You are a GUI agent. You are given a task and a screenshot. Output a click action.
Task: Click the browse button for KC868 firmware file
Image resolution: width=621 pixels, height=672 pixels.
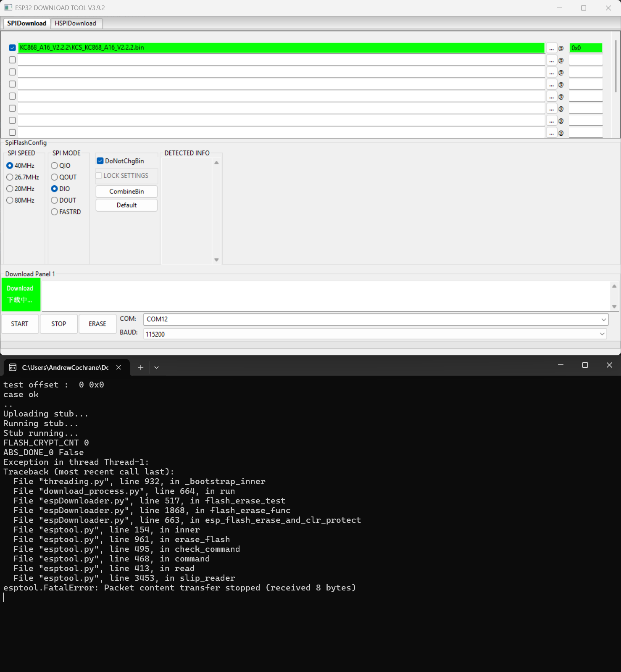pos(551,48)
